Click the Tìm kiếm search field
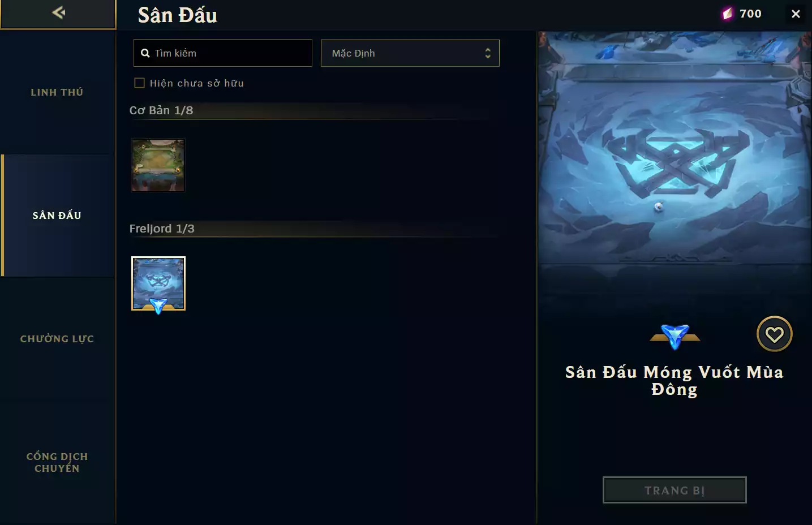The height and width of the screenshot is (525, 812). coord(223,53)
